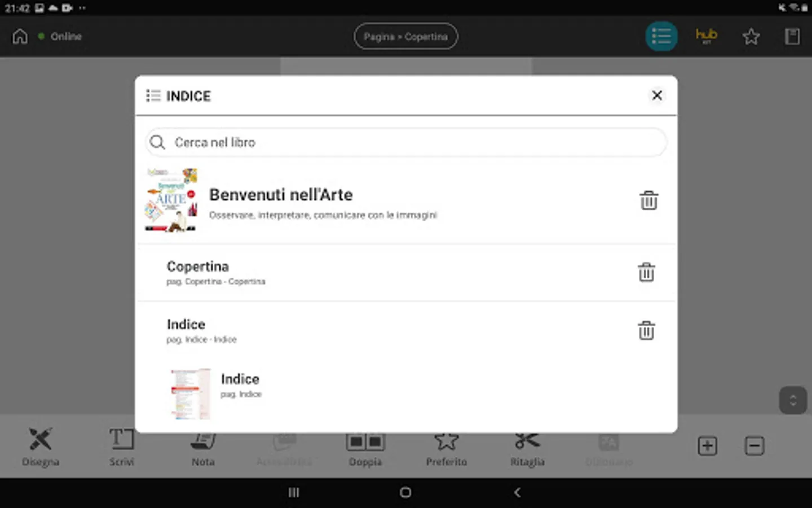The height and width of the screenshot is (508, 812).
Task: Open the bookmark page icon at top right
Action: click(792, 37)
